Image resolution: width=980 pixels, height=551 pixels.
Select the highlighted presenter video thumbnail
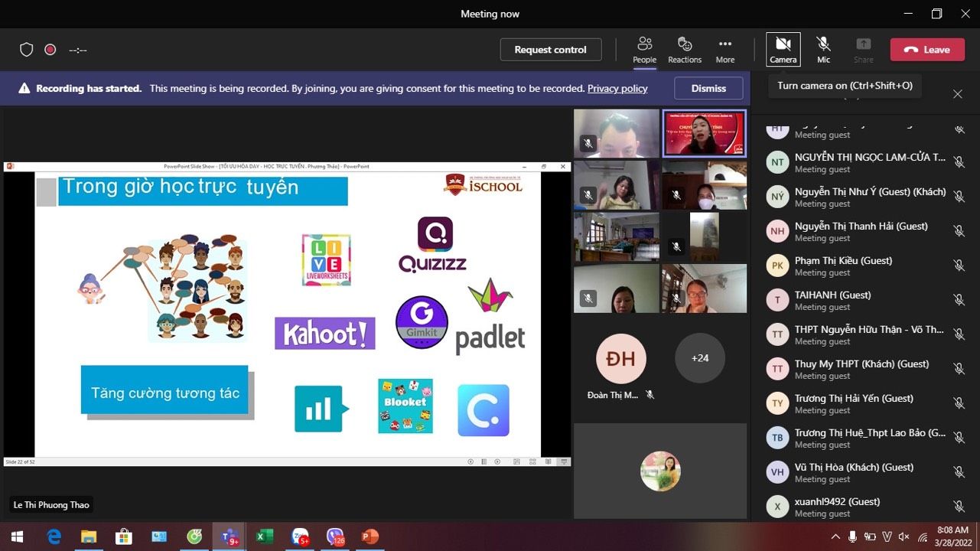click(704, 133)
